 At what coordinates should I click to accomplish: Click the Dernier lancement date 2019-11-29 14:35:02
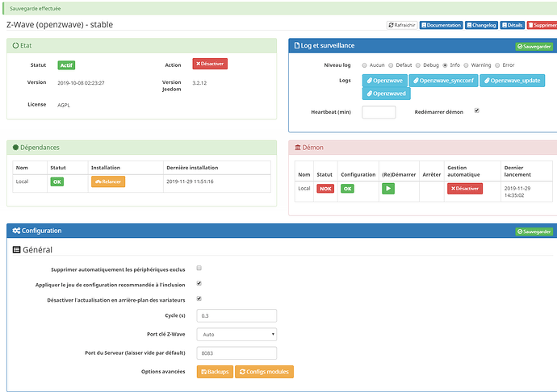coord(517,192)
